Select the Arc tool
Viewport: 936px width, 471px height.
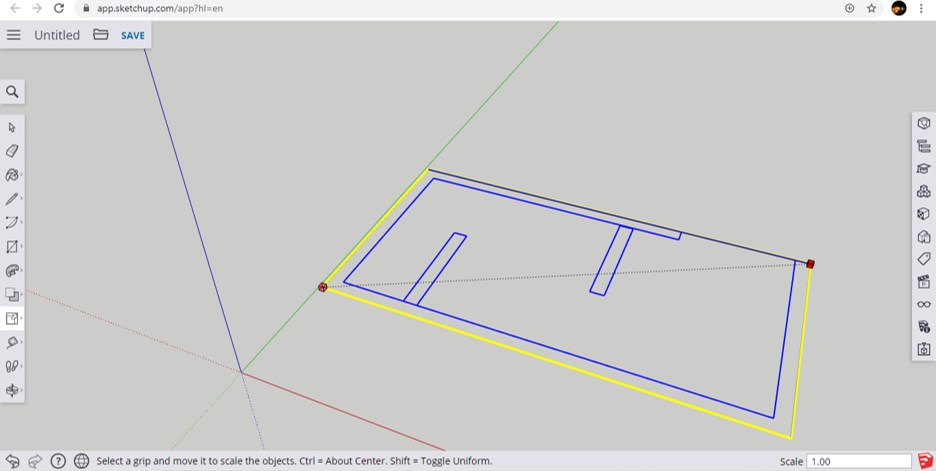(x=12, y=223)
